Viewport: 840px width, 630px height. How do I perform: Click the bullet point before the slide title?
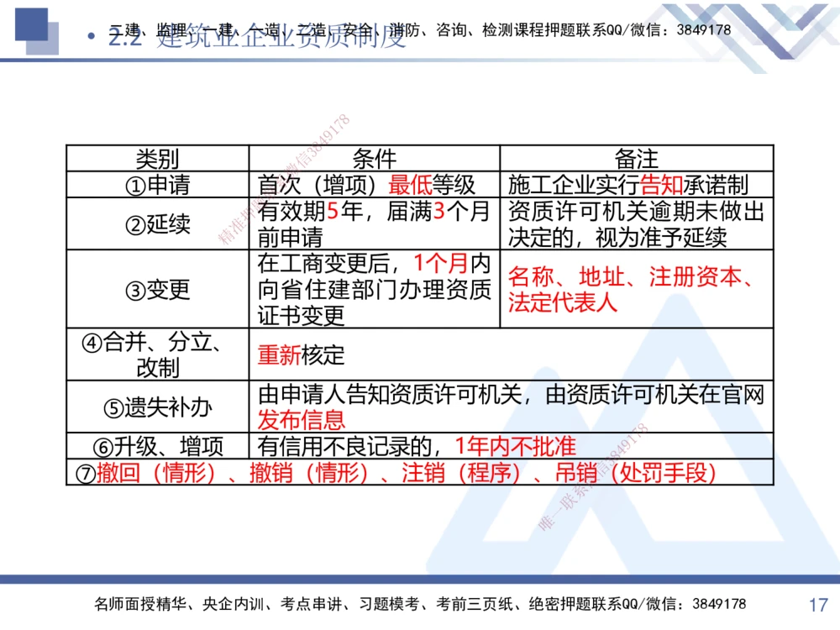92,37
